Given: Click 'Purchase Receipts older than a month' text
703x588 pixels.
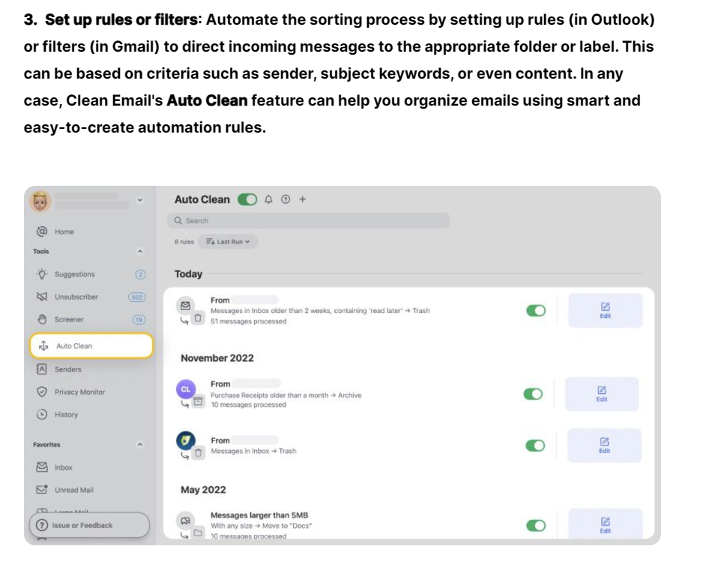Looking at the screenshot, I should click(270, 395).
